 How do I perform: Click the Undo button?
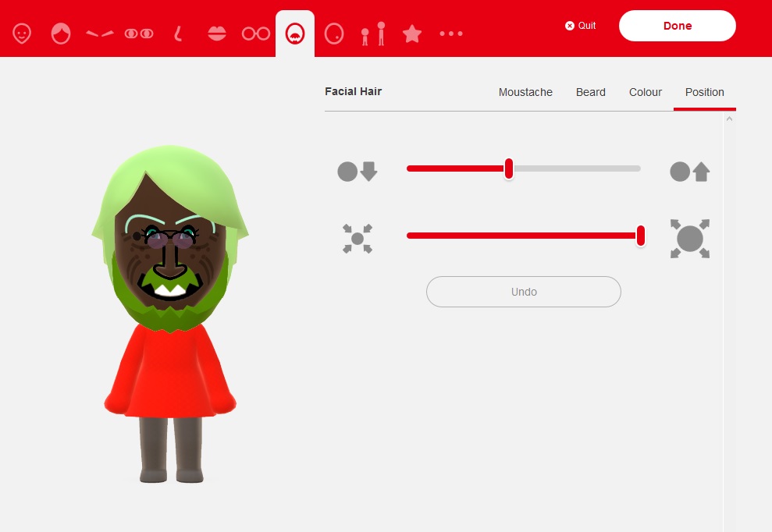(523, 292)
